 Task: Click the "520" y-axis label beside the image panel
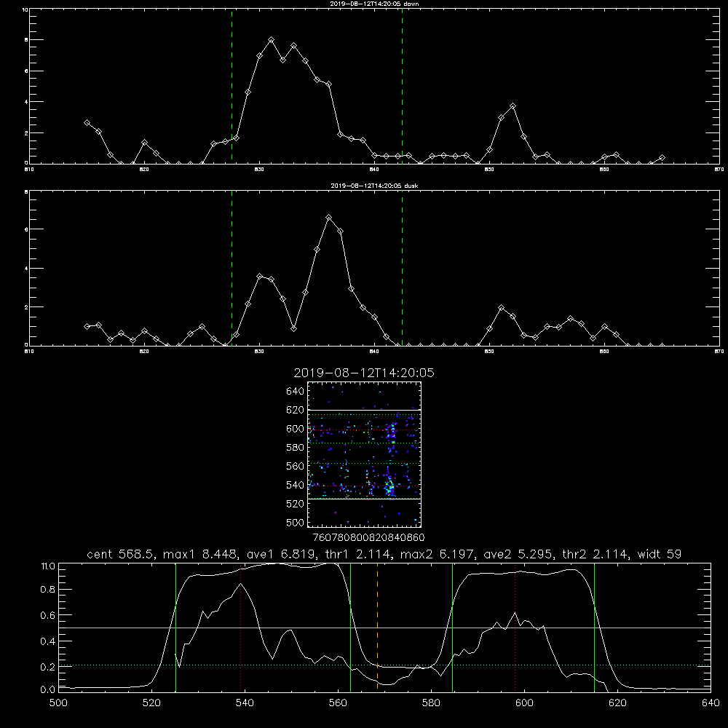(x=296, y=504)
